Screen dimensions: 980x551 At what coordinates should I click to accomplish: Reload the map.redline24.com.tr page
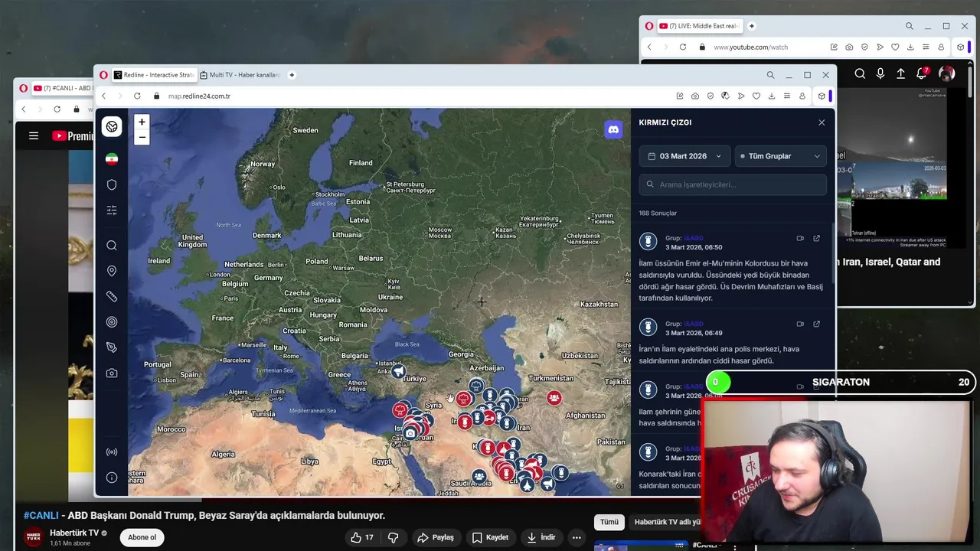point(137,96)
